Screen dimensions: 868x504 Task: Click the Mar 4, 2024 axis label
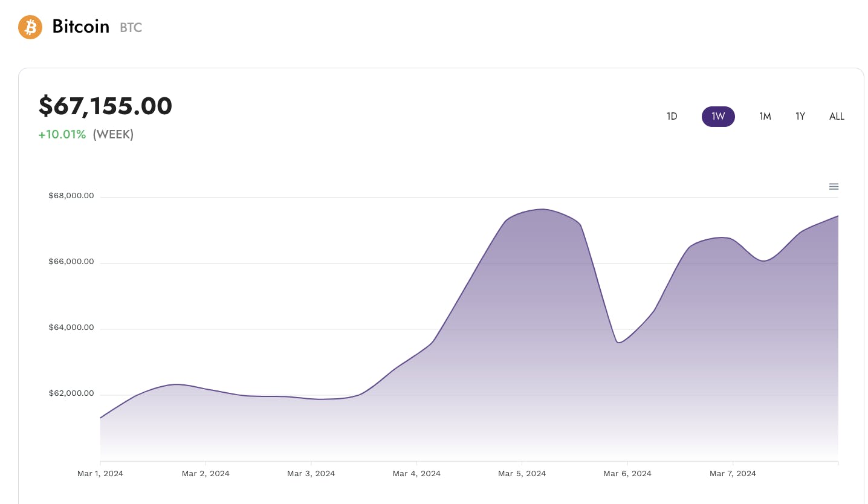pyautogui.click(x=416, y=474)
